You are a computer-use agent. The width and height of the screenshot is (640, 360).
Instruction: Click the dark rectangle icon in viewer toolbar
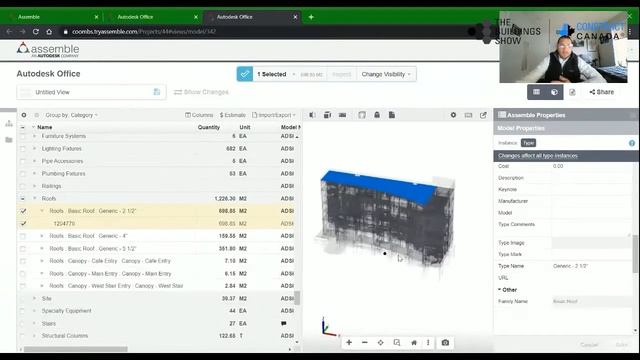coord(342,115)
